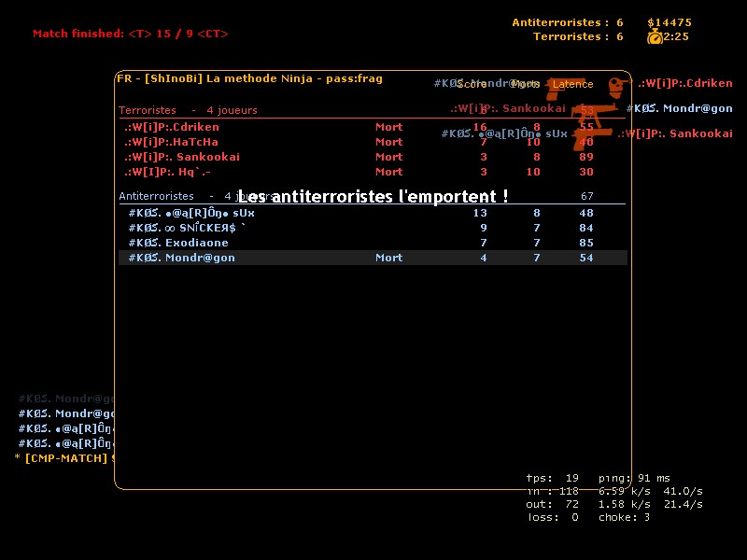Click the 'Latence' column header
The height and width of the screenshot is (560, 747).
tap(572, 84)
